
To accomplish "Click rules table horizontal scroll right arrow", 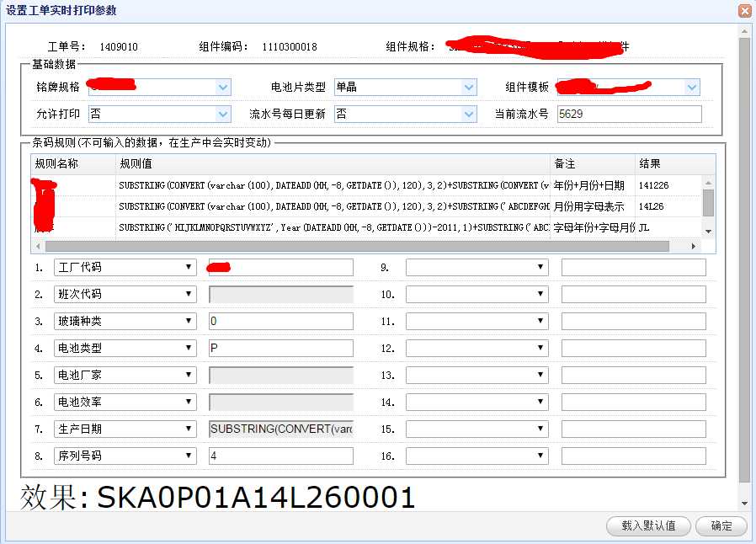I will click(694, 246).
